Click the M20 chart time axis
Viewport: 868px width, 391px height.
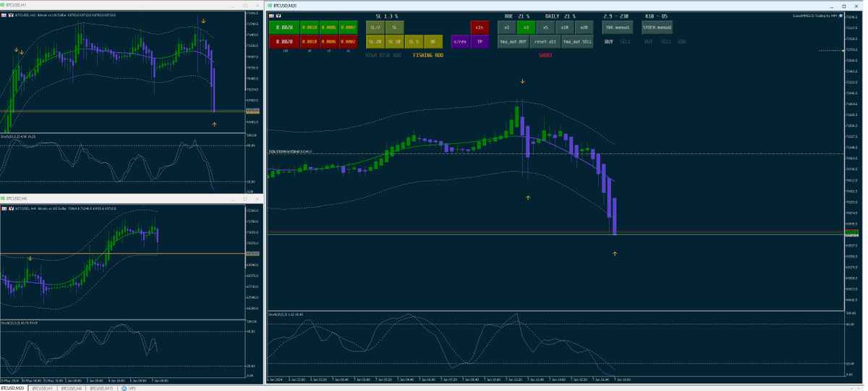point(556,379)
